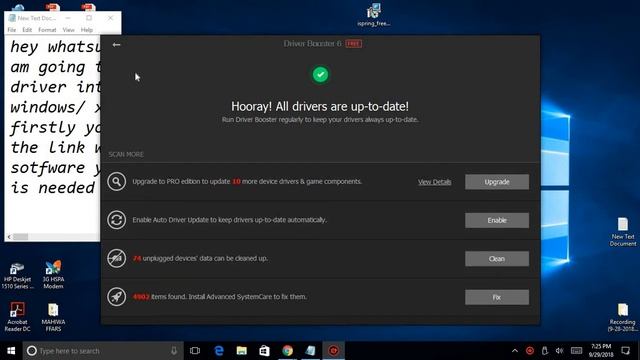The width and height of the screenshot is (640, 360).
Task: Open Google Chrome from taskbar
Action: pos(288,351)
